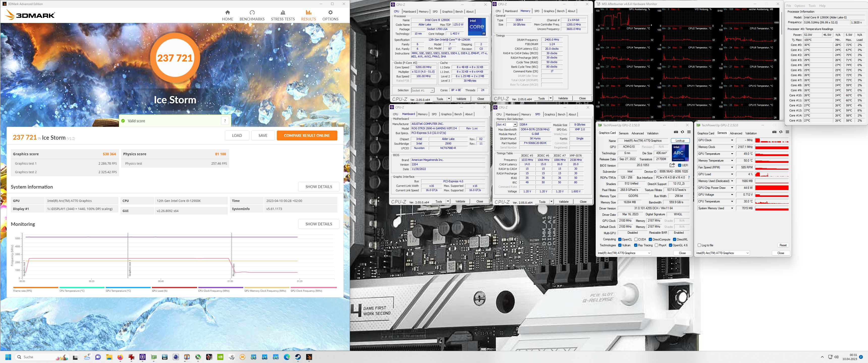Open NVIDIA icon in the taskbar

(x=220, y=357)
